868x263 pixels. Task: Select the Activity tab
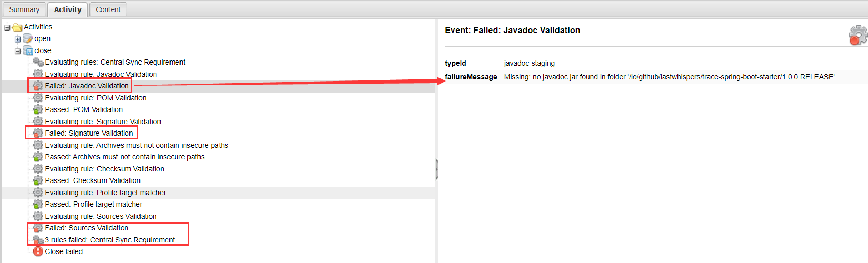(68, 9)
